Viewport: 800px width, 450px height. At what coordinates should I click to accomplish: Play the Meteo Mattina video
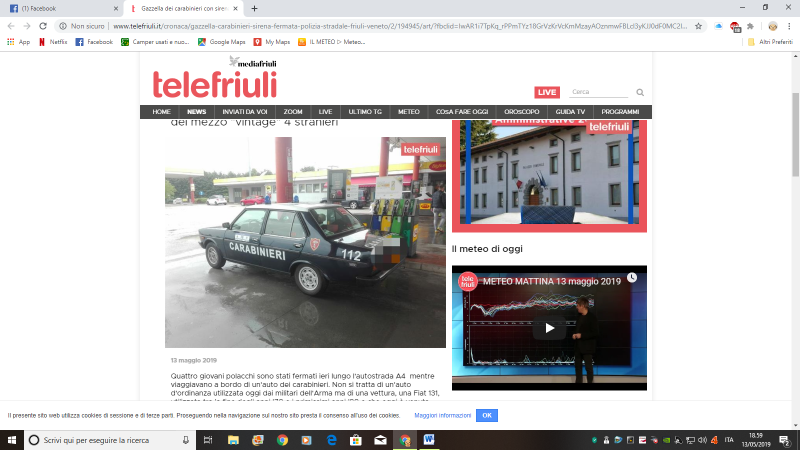(x=548, y=328)
